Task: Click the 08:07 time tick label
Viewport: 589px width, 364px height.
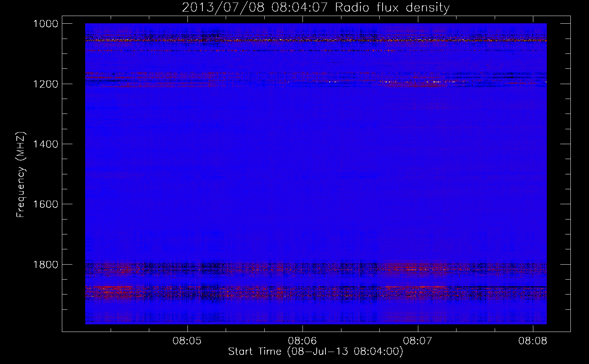Action: point(418,341)
